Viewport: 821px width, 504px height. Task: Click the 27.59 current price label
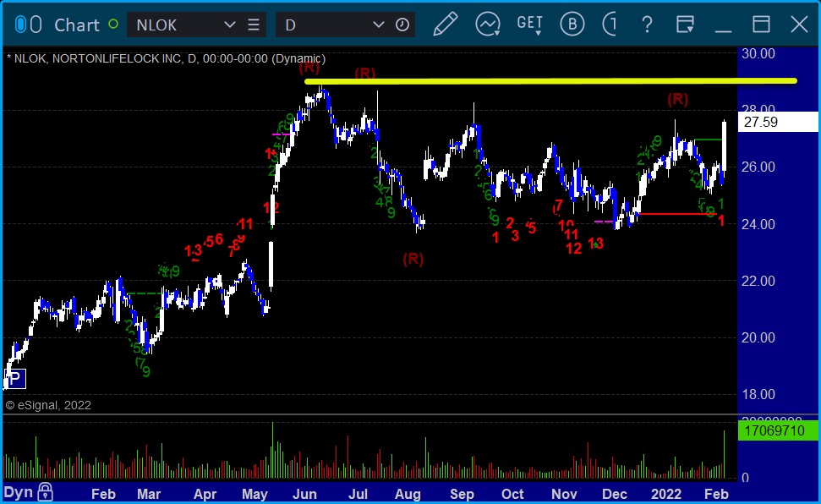pyautogui.click(x=778, y=122)
